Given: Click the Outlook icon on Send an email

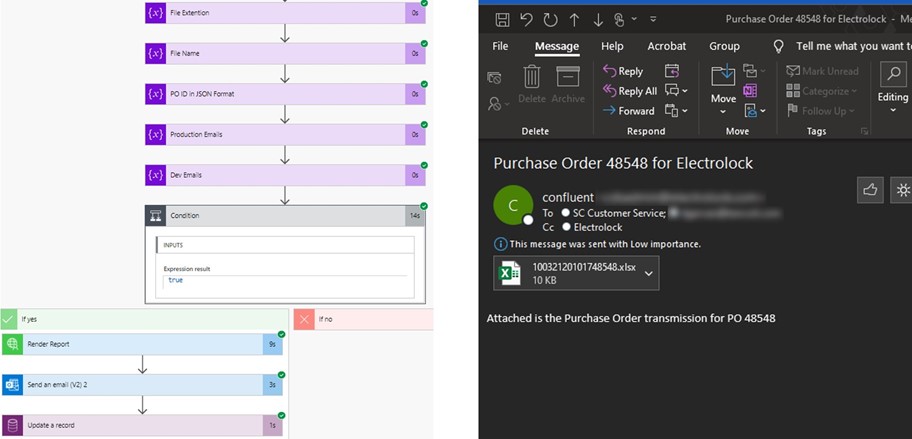Looking at the screenshot, I should tap(12, 385).
